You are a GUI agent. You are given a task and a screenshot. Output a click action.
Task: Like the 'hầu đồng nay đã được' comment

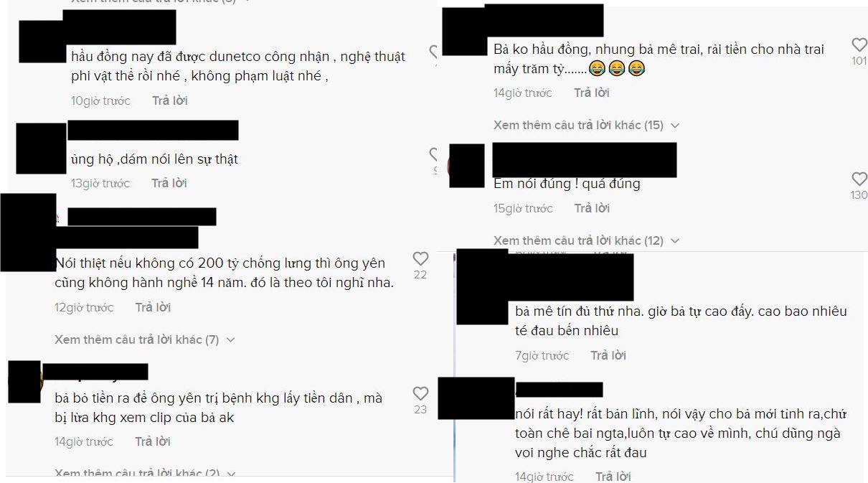433,52
